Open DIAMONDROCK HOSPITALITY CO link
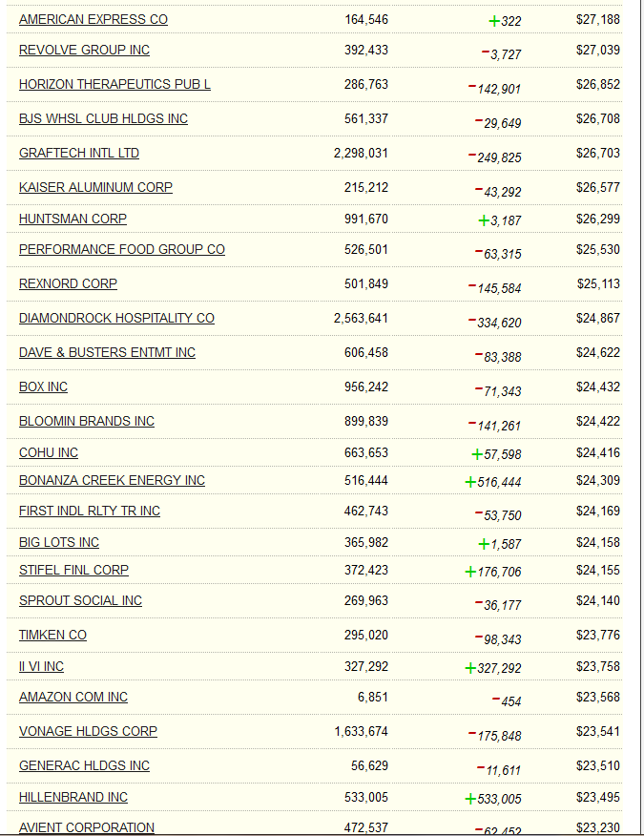 pyautogui.click(x=116, y=319)
